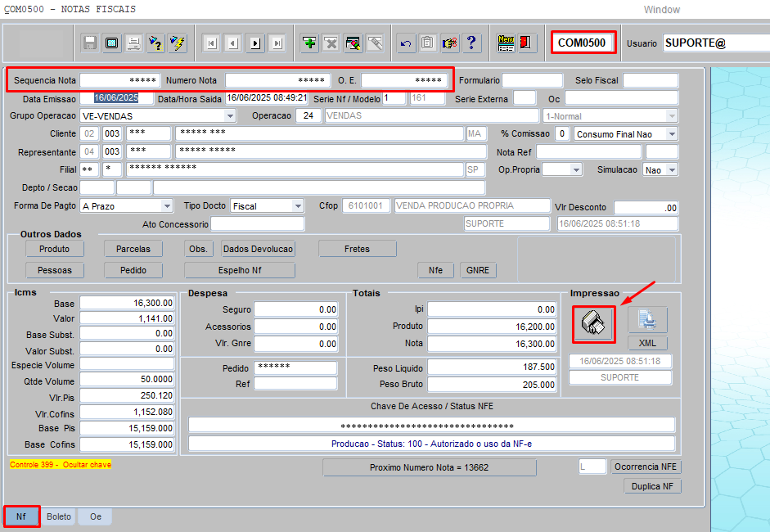Click the execute query lightning icon
Viewport: 770px width, 532px height.
[177, 43]
